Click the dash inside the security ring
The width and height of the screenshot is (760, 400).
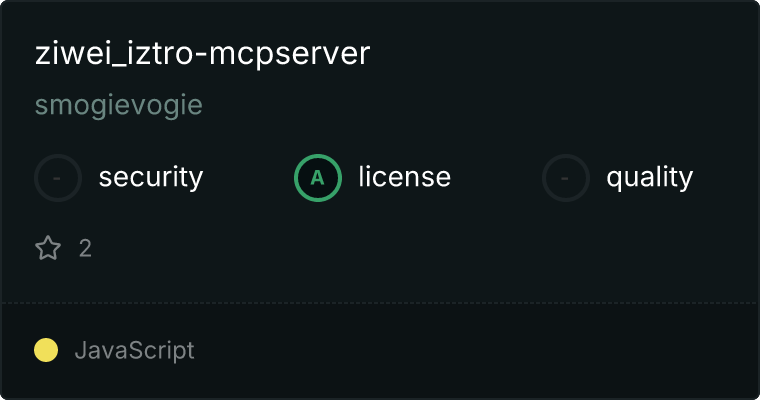point(57,178)
